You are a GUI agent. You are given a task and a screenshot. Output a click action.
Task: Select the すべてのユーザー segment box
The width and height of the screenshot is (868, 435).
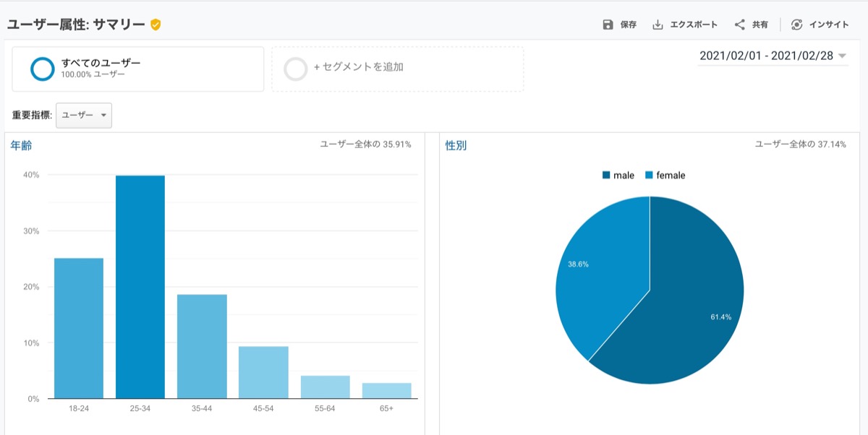[138, 69]
